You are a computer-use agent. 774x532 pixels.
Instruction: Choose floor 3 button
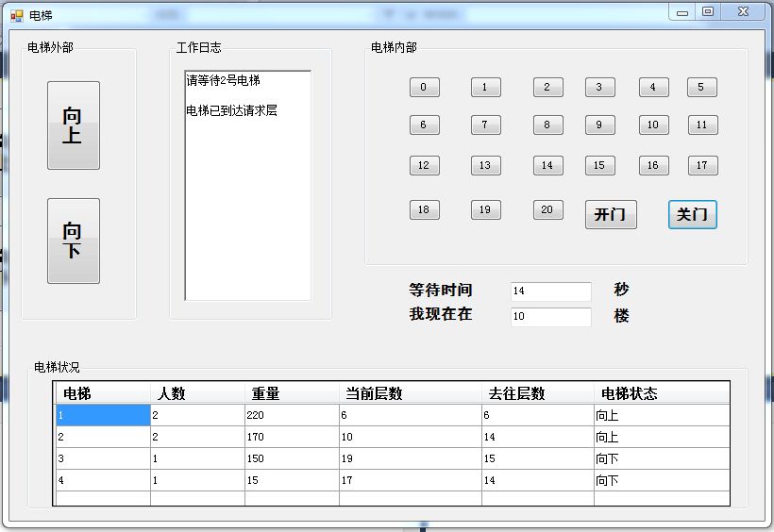(599, 88)
